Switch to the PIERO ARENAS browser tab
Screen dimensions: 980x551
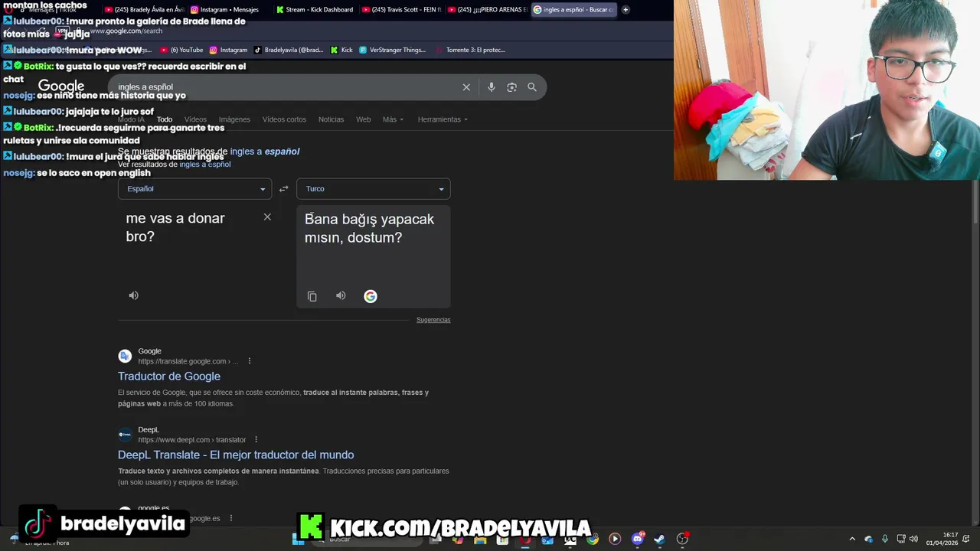coord(486,10)
